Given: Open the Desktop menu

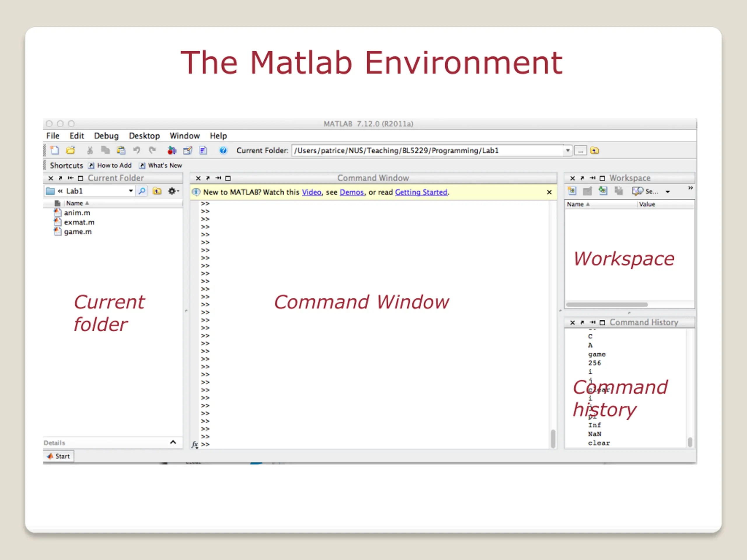Looking at the screenshot, I should [x=144, y=136].
